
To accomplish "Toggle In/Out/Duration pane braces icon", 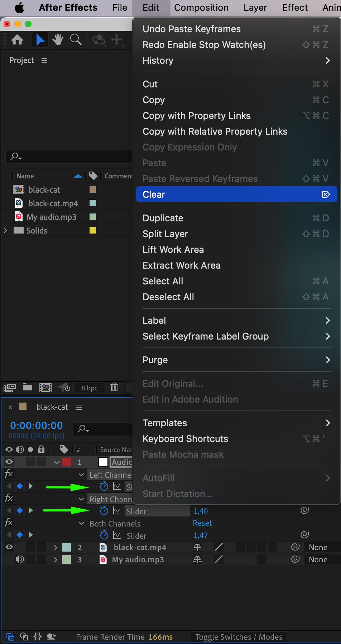I will click(x=38, y=636).
